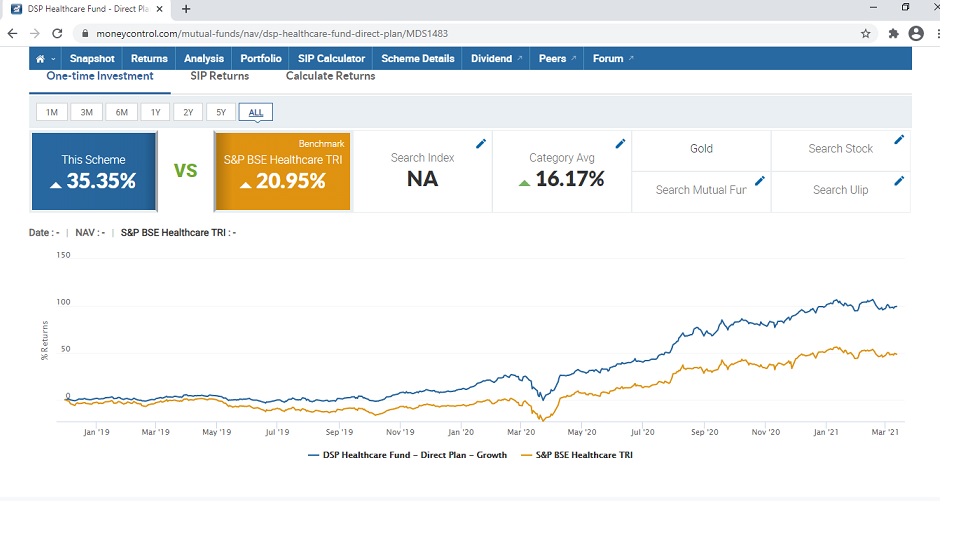The height and width of the screenshot is (538, 957).
Task: Open the Snapshot section
Action: [x=92, y=59]
